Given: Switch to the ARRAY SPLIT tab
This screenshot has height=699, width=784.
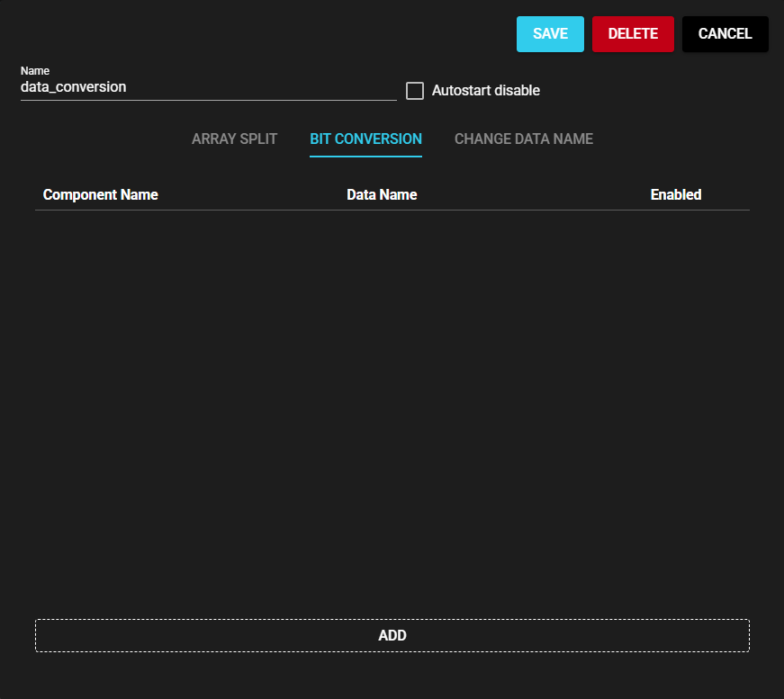Looking at the screenshot, I should pos(234,139).
